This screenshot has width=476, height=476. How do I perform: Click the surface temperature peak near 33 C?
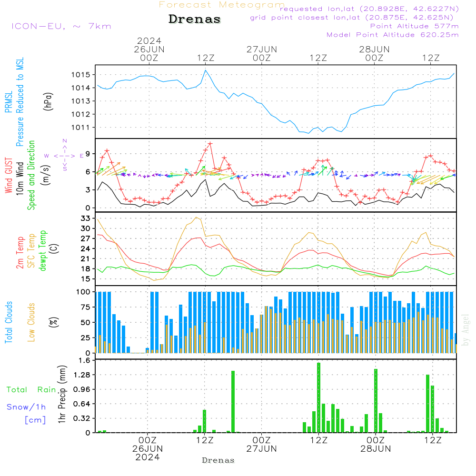coord(197,218)
